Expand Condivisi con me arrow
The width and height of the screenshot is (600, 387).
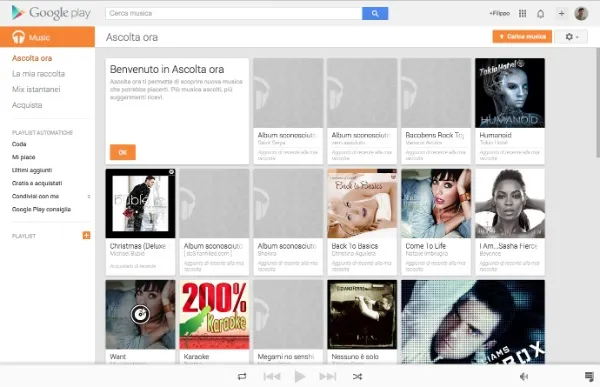pyautogui.click(x=89, y=196)
